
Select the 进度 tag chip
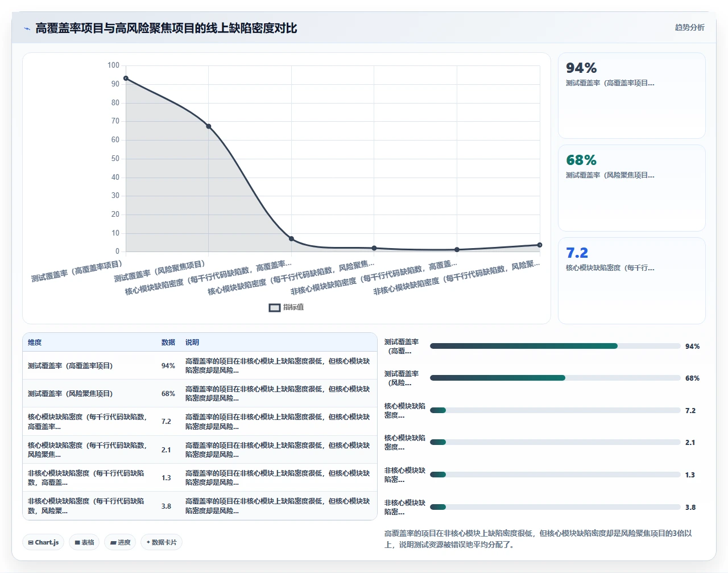click(x=120, y=542)
